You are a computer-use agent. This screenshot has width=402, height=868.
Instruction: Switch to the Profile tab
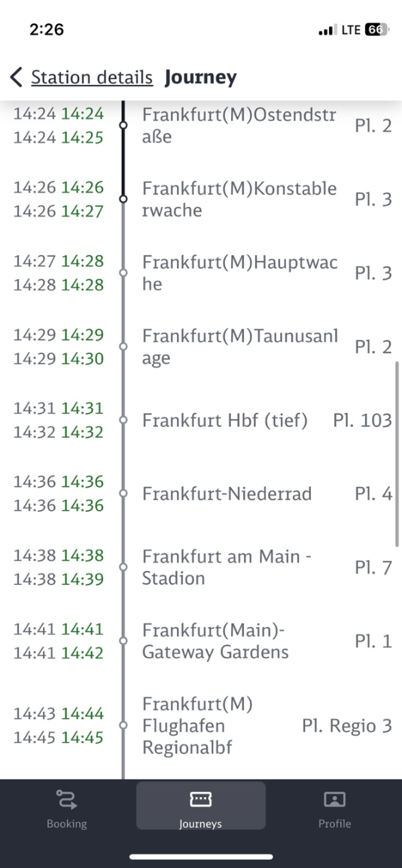click(334, 806)
